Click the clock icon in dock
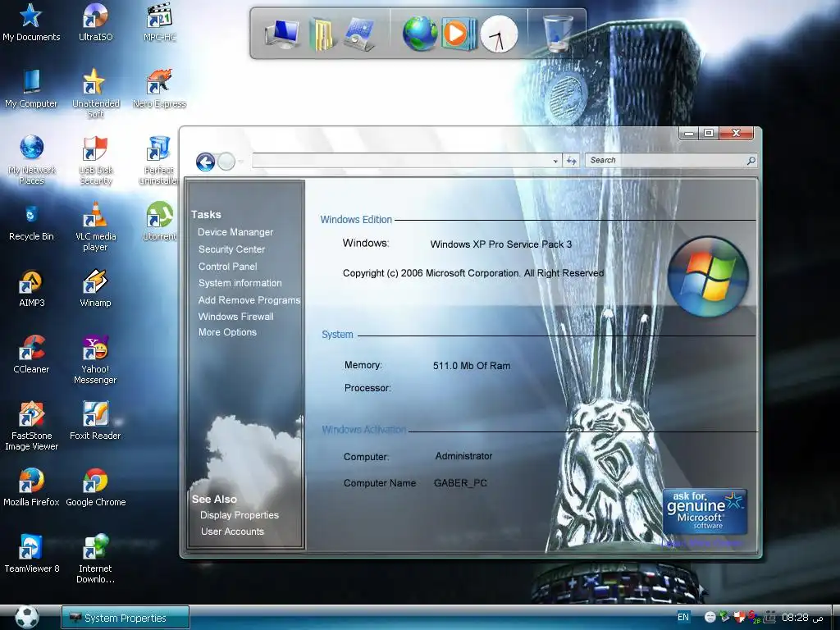This screenshot has width=840, height=630. [499, 34]
